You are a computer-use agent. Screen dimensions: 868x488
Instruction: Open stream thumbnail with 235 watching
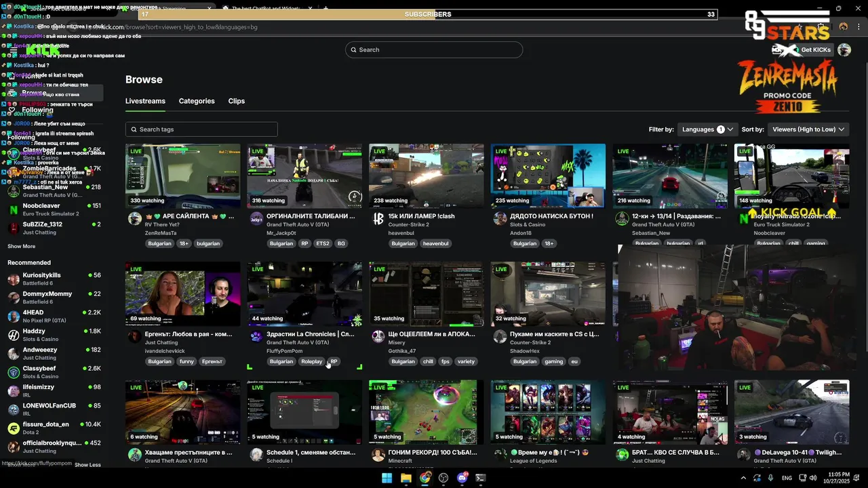[548, 176]
